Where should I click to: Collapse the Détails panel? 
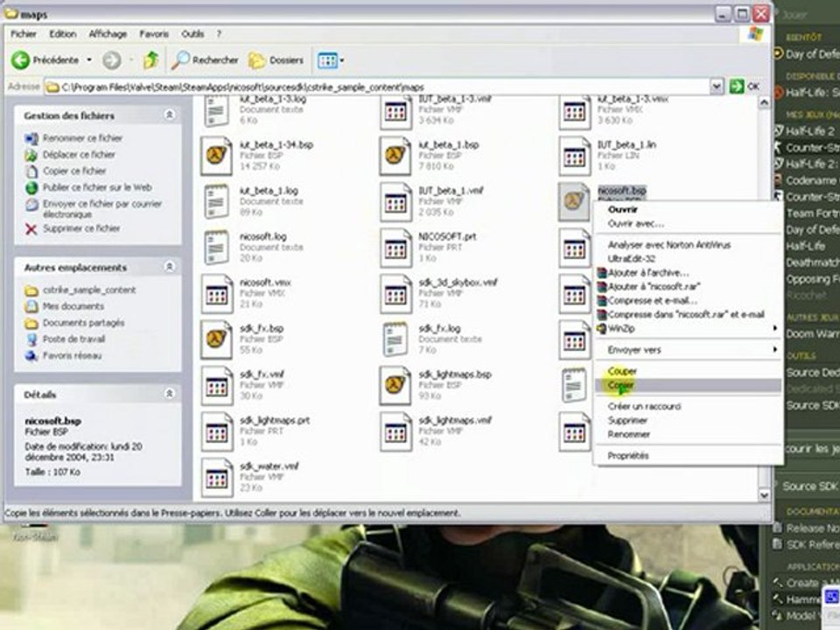pyautogui.click(x=169, y=394)
